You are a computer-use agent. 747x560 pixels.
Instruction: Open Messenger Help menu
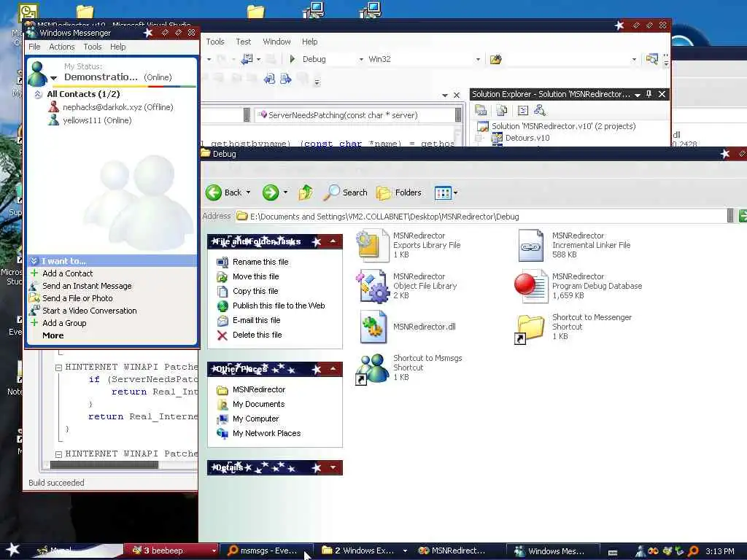[117, 47]
